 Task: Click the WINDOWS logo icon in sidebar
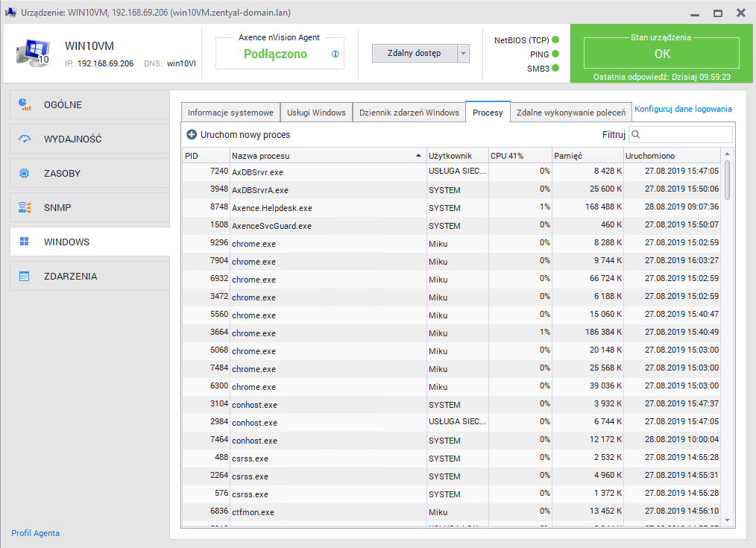pos(25,242)
